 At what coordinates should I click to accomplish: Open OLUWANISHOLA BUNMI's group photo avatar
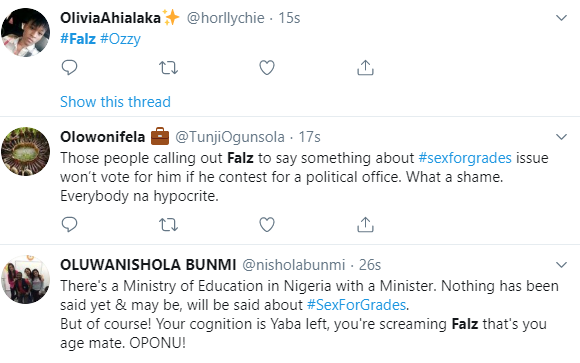tap(26, 279)
